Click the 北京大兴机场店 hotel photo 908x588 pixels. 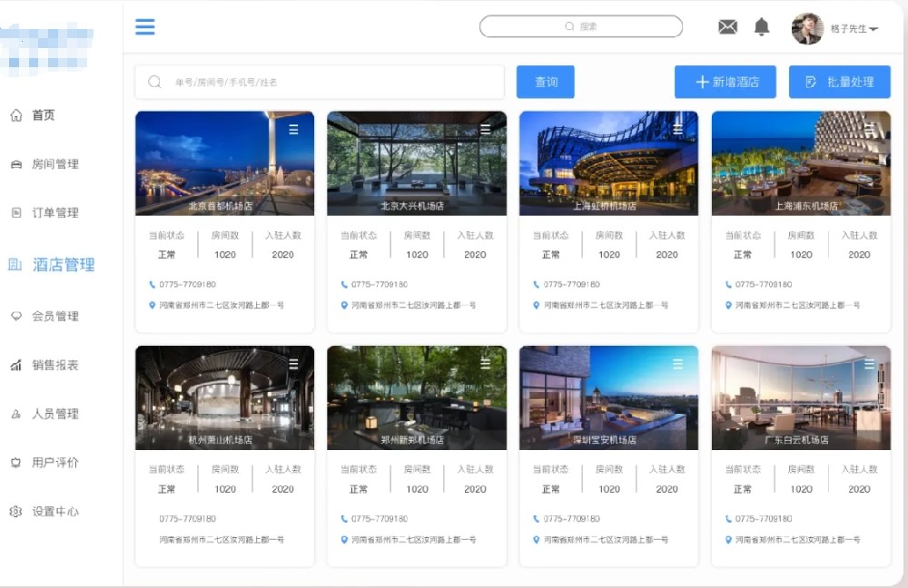coord(417,163)
